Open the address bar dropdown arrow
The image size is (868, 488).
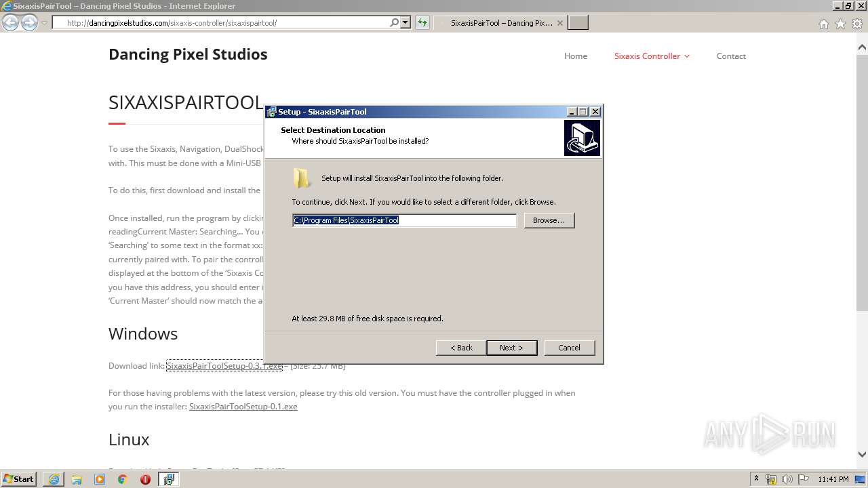click(x=405, y=22)
